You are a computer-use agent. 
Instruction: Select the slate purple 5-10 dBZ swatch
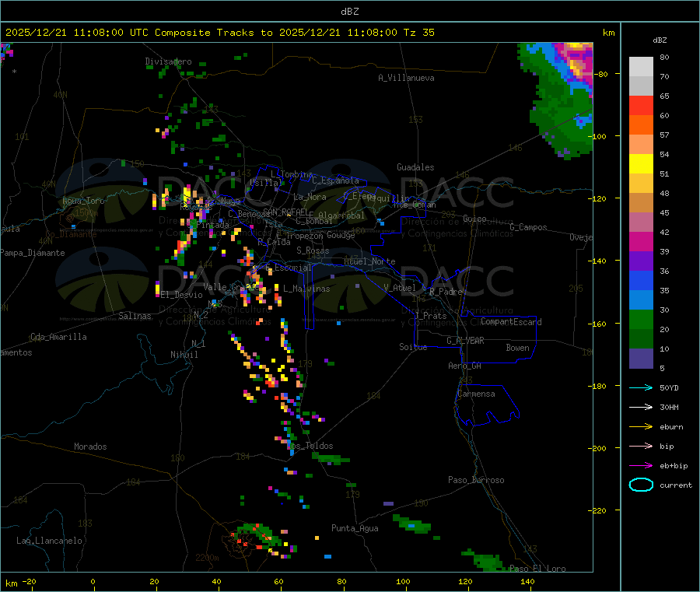(641, 359)
